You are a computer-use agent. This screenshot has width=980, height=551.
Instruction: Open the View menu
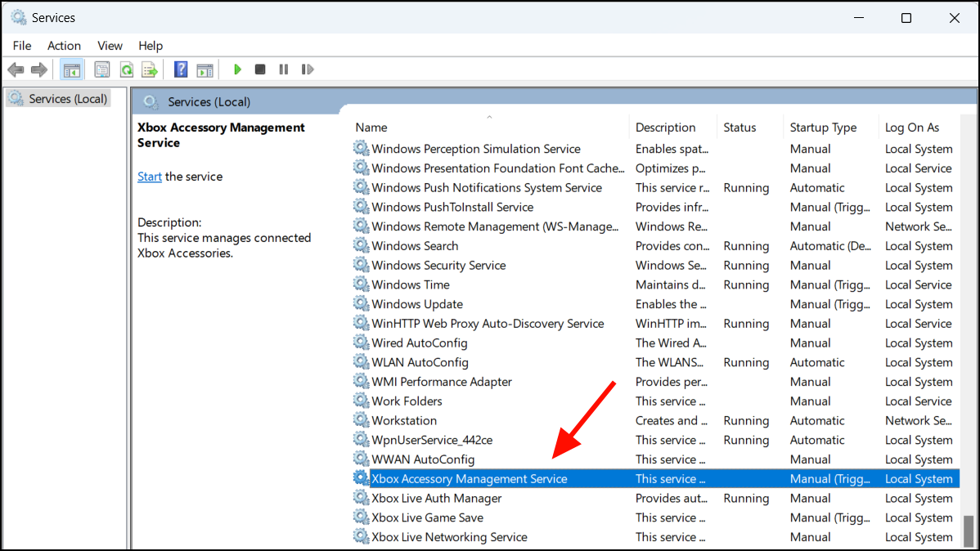click(x=110, y=46)
